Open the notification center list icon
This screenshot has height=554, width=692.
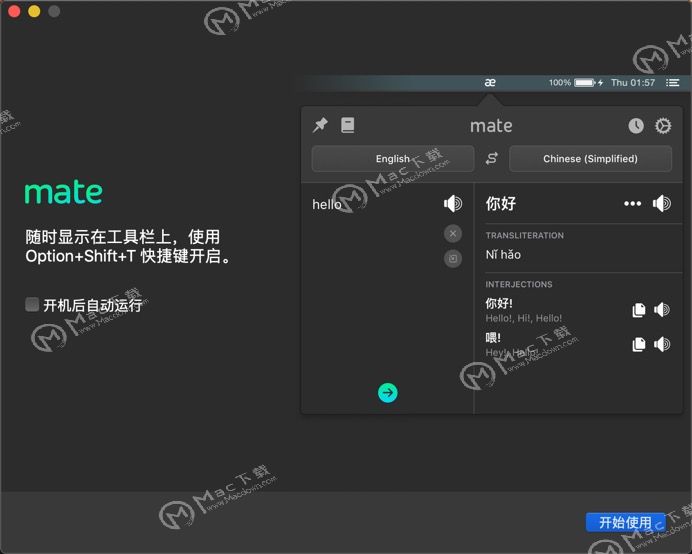click(x=673, y=83)
